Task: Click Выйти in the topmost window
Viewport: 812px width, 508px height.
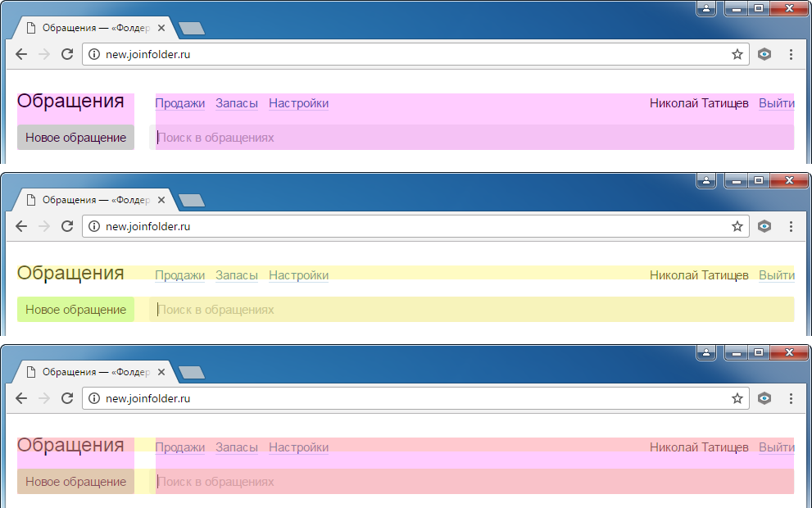Action: click(776, 103)
